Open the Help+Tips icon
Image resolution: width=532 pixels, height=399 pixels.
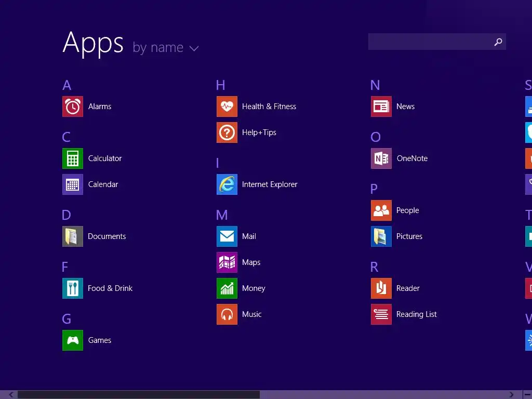[x=227, y=132]
